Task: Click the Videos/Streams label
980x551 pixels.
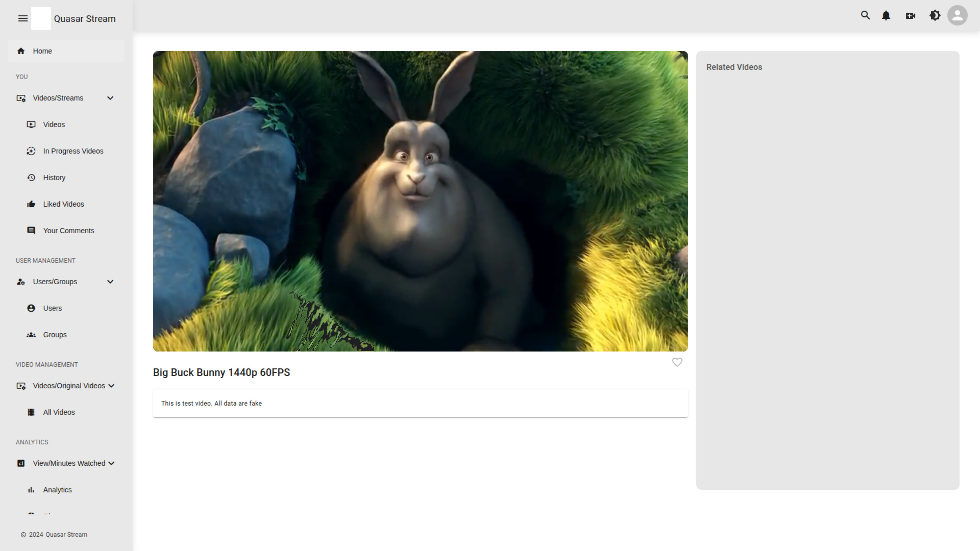Action: coord(58,98)
